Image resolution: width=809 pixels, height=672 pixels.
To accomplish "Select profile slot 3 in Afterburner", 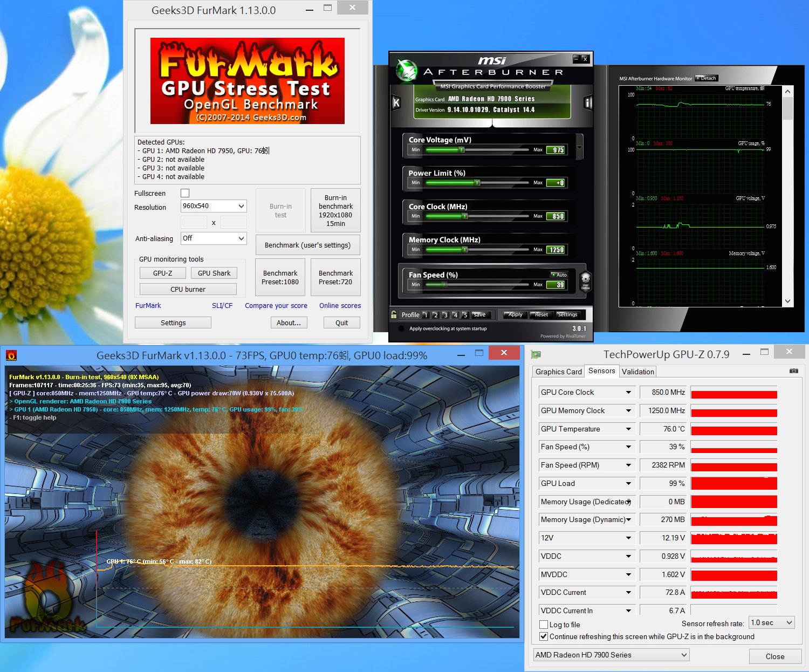I will point(445,315).
